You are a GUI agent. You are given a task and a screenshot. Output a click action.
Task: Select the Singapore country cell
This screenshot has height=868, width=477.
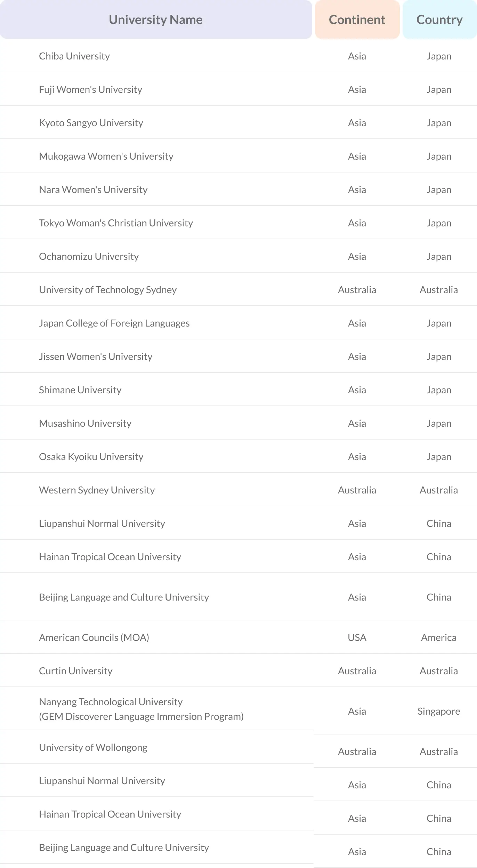(439, 711)
